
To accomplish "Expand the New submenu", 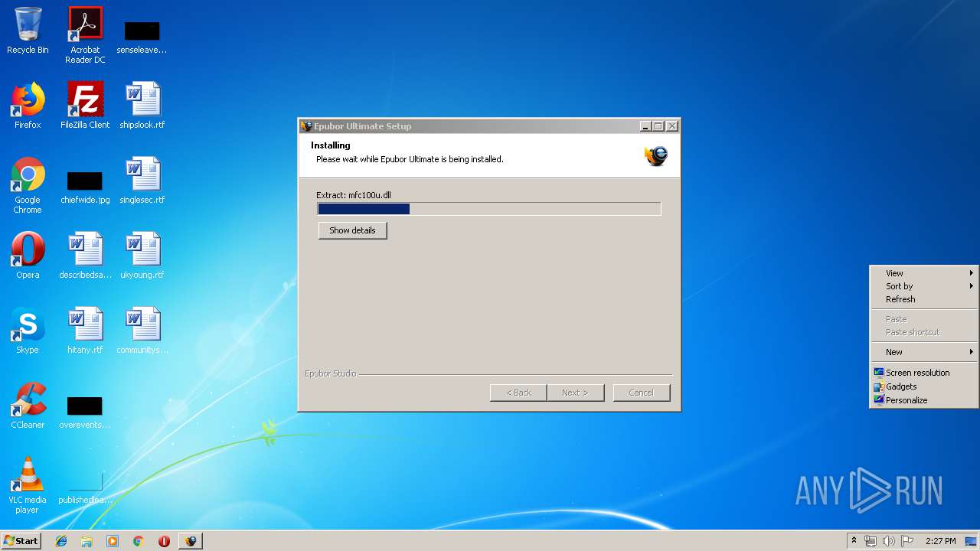I will 925,352.
